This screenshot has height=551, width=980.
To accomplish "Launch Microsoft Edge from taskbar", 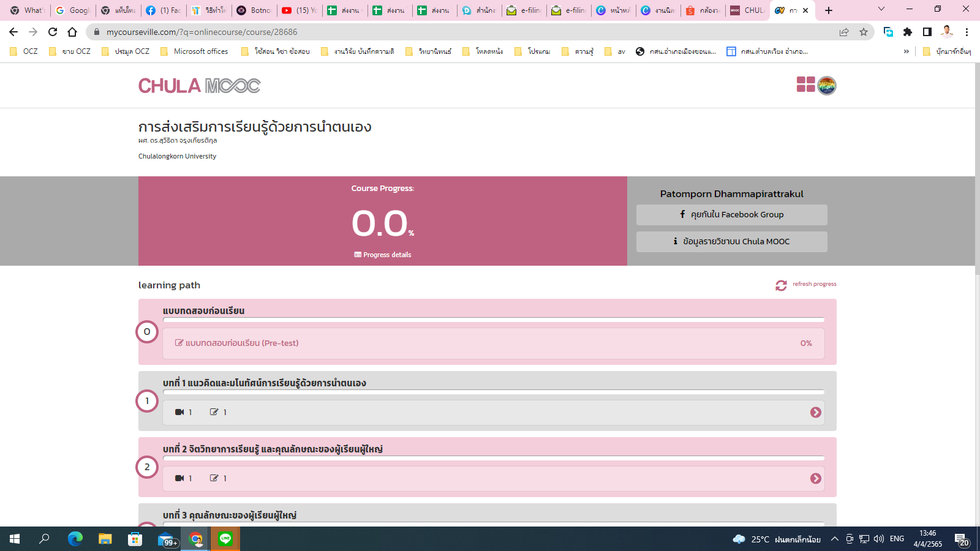I will tap(75, 539).
